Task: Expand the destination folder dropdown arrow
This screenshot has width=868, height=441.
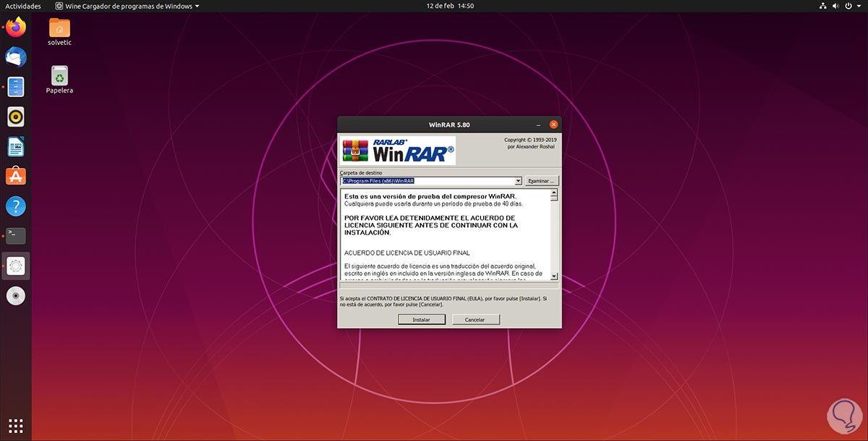Action: tap(519, 180)
